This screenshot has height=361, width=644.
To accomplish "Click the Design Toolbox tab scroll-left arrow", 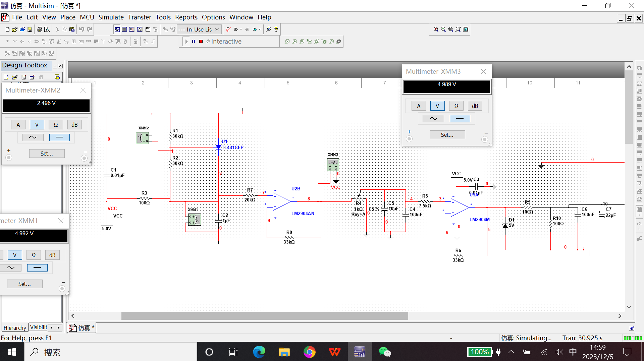I will click(x=52, y=327).
